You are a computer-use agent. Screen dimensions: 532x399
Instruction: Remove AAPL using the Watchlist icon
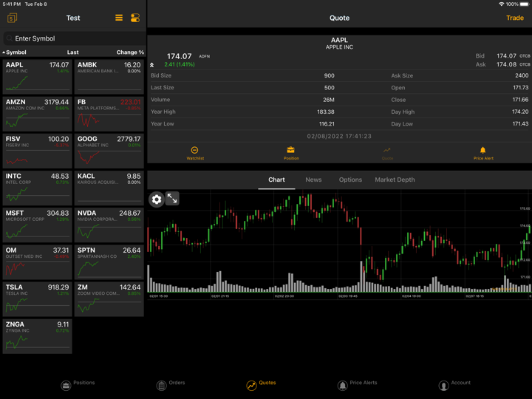(x=195, y=153)
